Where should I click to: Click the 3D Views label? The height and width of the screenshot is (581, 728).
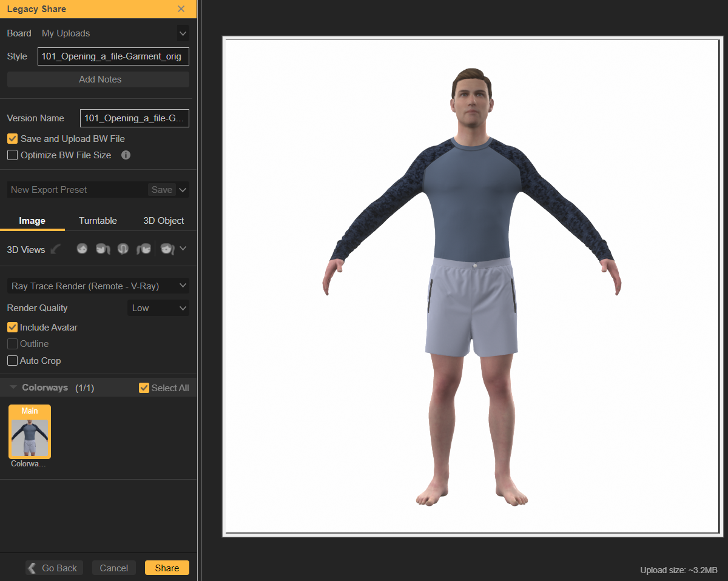coord(26,250)
